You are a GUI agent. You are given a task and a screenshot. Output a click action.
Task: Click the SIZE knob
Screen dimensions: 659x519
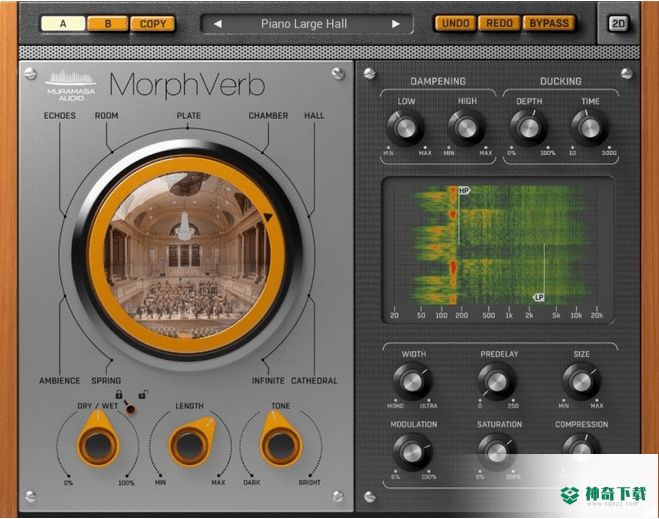(582, 382)
